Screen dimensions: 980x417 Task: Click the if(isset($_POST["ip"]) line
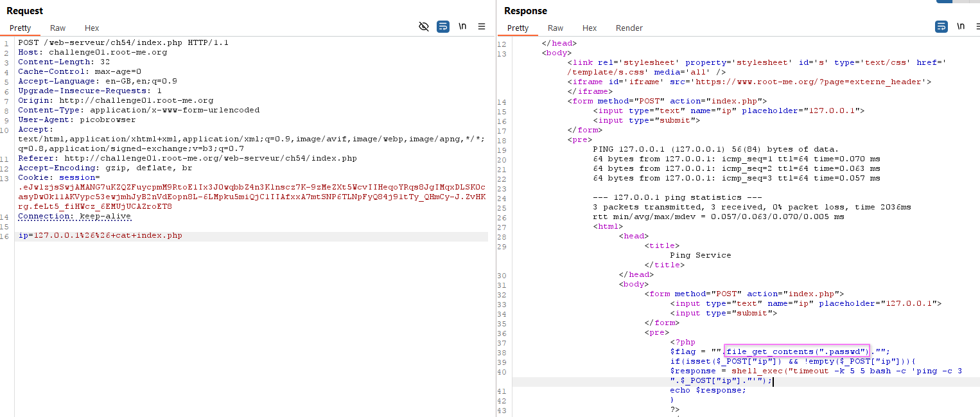pos(793,361)
